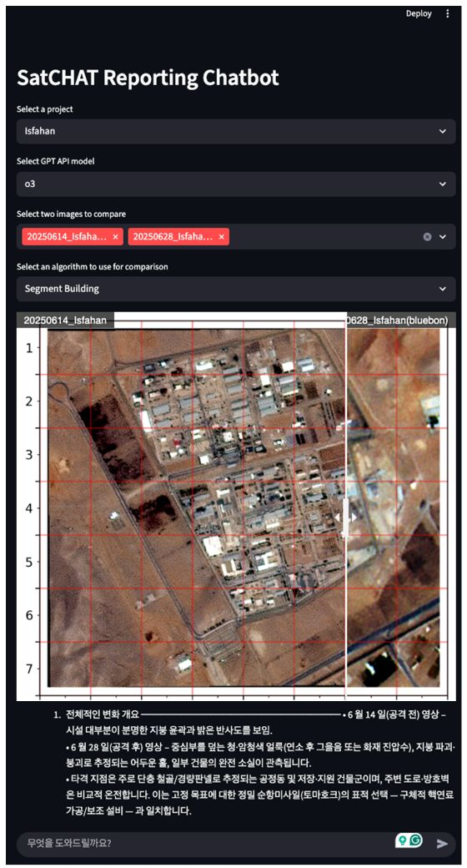Click the Deploy button

(419, 14)
